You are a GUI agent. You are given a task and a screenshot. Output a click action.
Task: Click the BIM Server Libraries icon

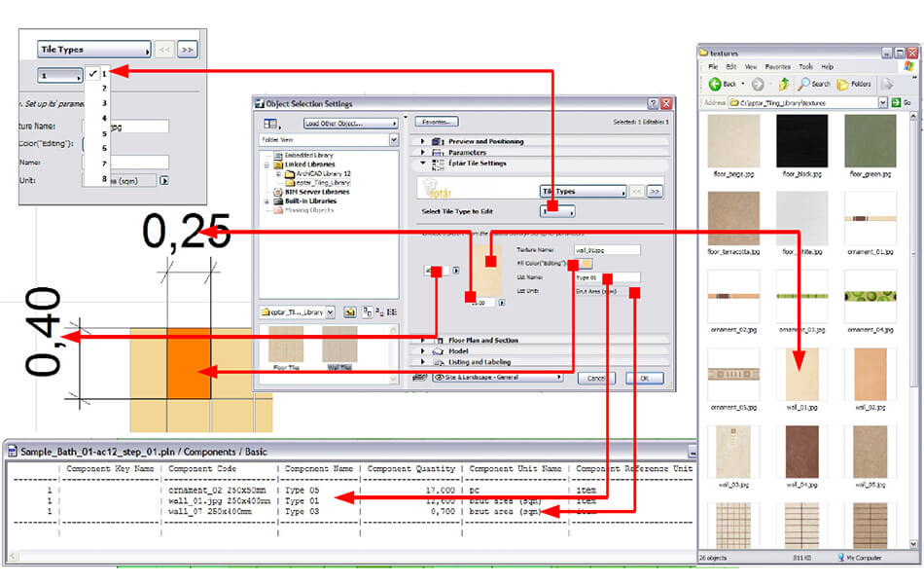pos(278,193)
